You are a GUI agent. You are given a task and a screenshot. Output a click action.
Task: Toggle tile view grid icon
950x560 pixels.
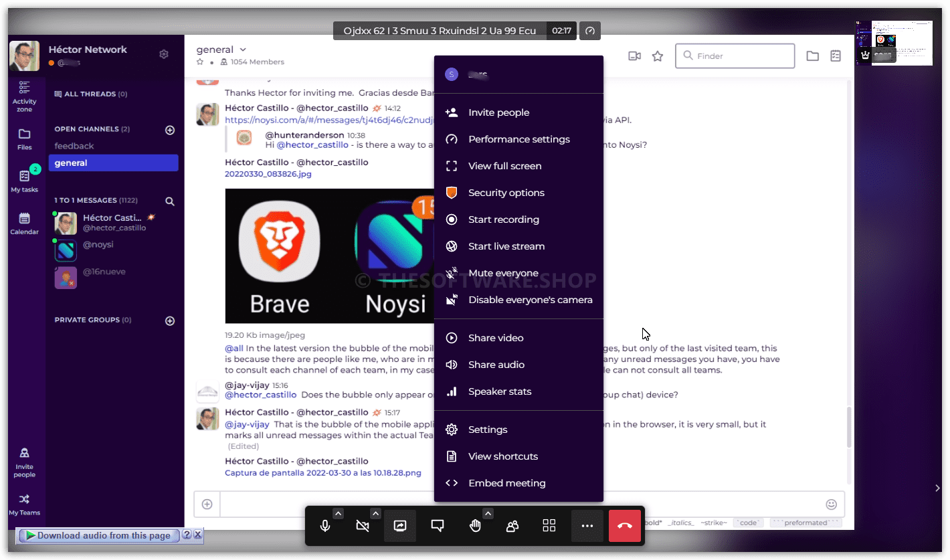549,526
